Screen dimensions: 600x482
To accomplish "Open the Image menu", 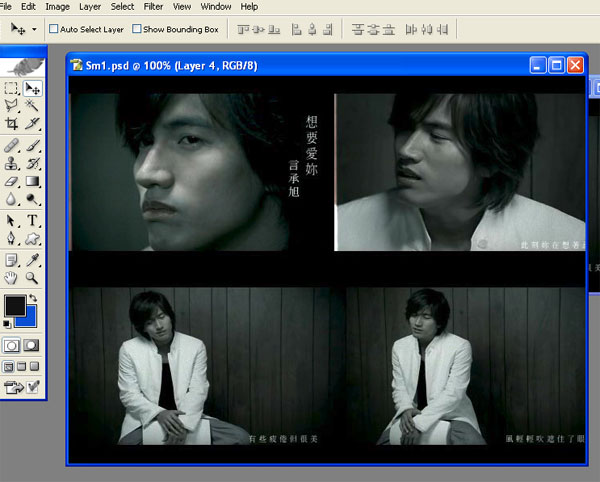I will point(57,7).
